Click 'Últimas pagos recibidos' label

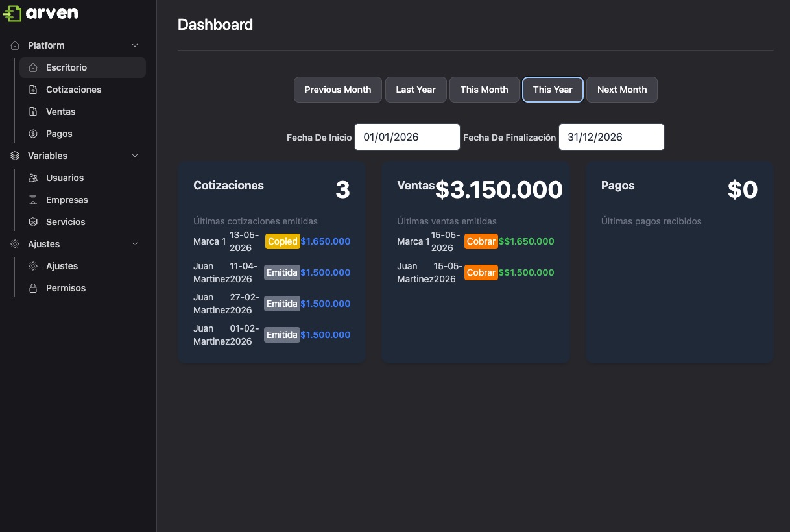651,221
